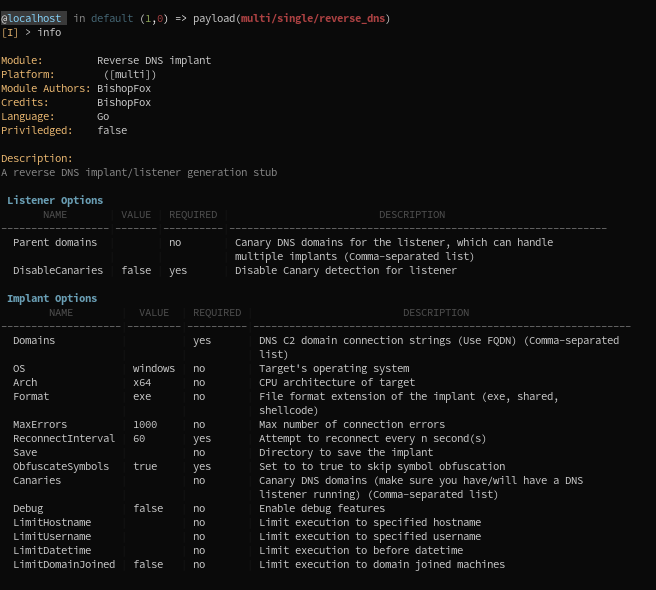Click 'Target's operating system' description
The width and height of the screenshot is (656, 590).
coord(334,369)
